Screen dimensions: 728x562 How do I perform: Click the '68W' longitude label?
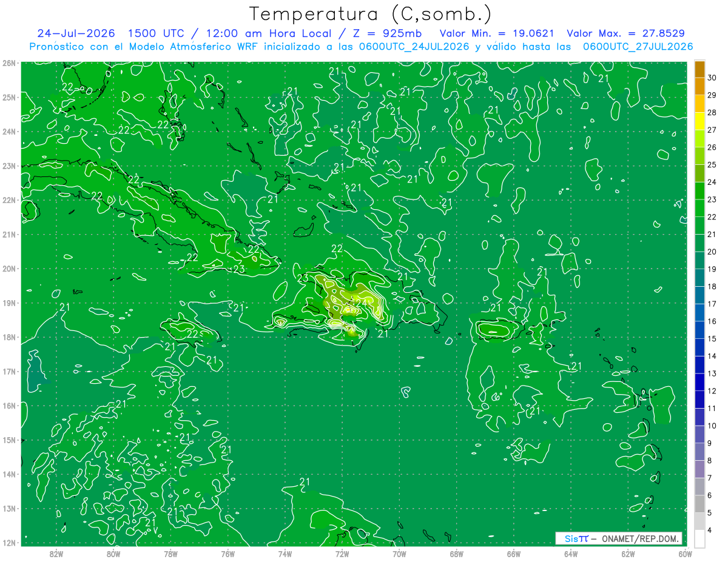tap(457, 554)
